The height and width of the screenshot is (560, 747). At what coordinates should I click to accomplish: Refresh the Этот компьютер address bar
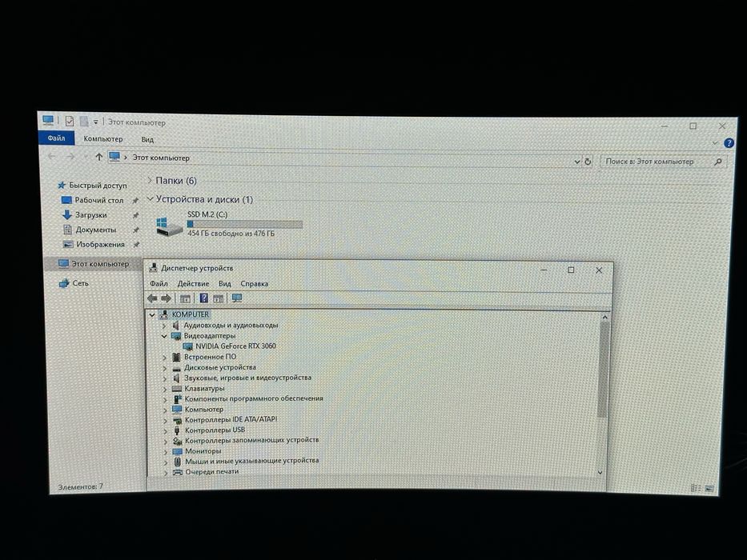pos(588,162)
